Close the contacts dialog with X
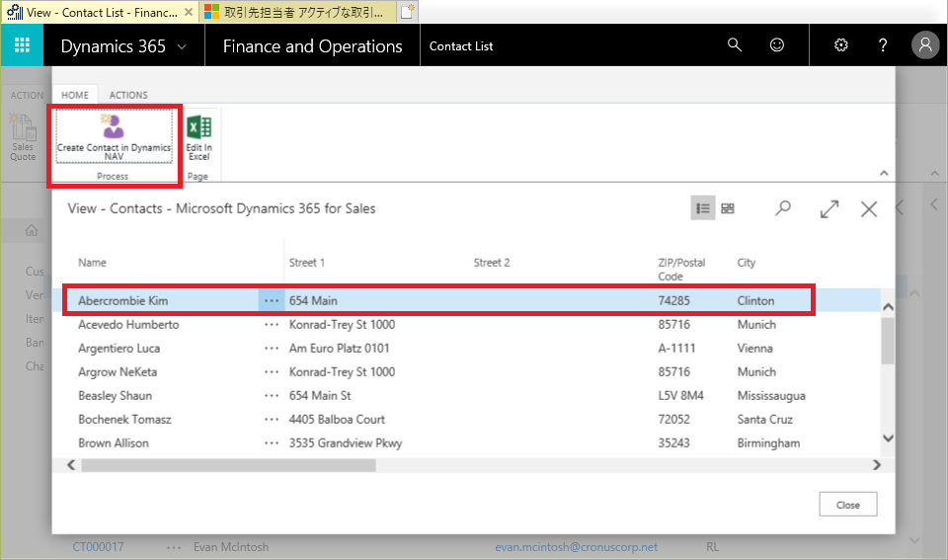This screenshot has height=560, width=948. [x=869, y=209]
